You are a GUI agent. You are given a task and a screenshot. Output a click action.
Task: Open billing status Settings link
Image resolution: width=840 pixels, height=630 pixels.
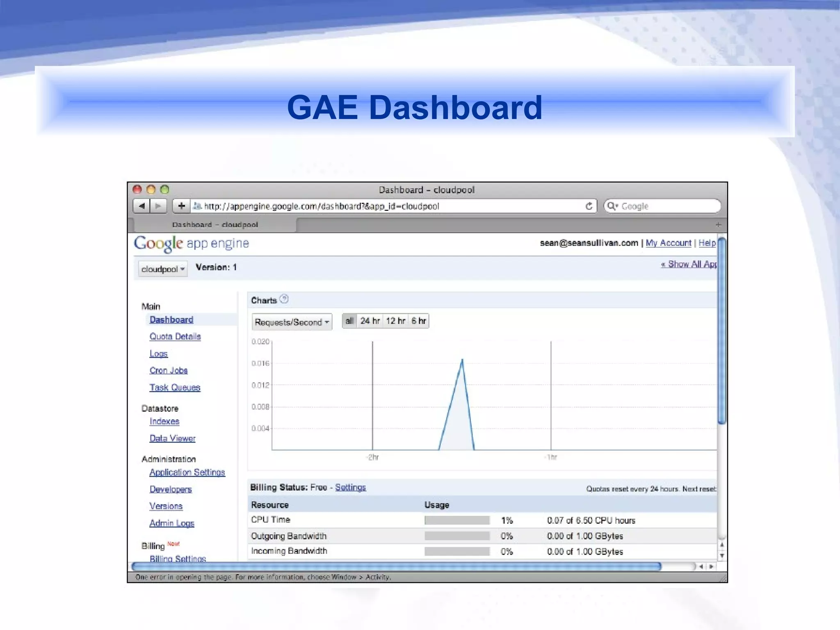click(x=350, y=487)
